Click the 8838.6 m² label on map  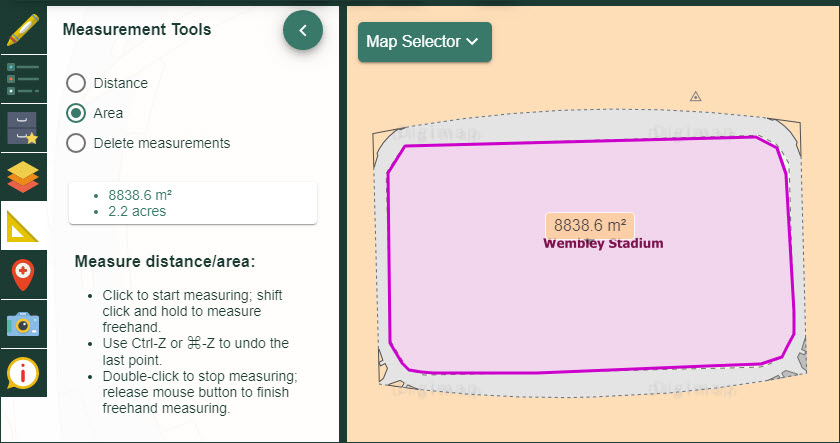pyautogui.click(x=589, y=225)
